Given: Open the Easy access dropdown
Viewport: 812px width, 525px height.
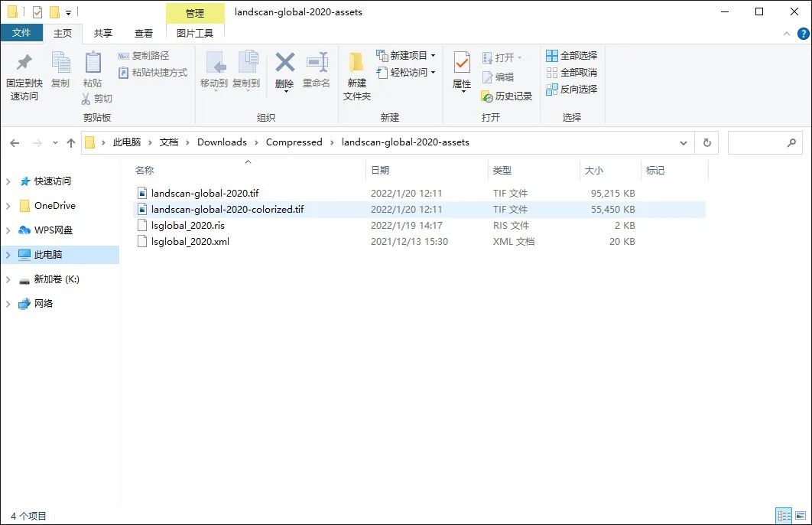Looking at the screenshot, I should [x=405, y=73].
